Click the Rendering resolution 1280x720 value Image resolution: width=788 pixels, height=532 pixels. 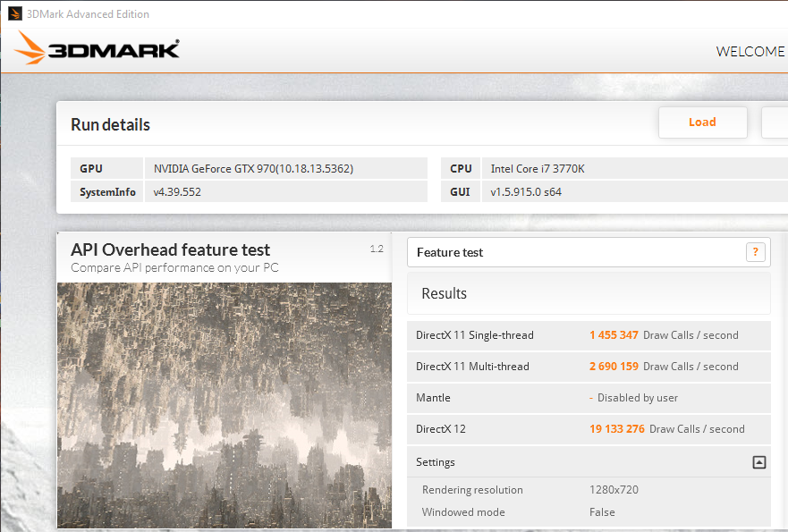coord(614,489)
